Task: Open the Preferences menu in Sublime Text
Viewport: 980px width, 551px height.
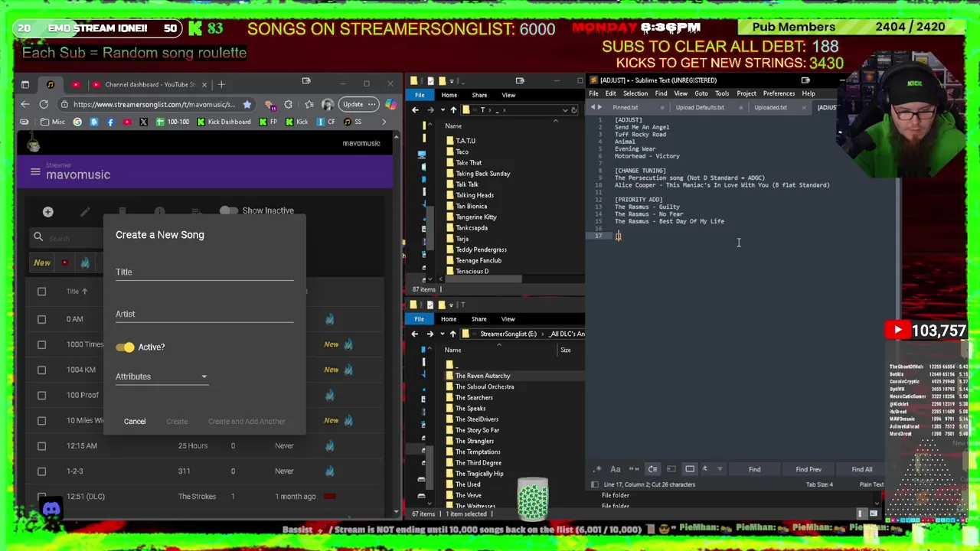Action: tap(779, 93)
